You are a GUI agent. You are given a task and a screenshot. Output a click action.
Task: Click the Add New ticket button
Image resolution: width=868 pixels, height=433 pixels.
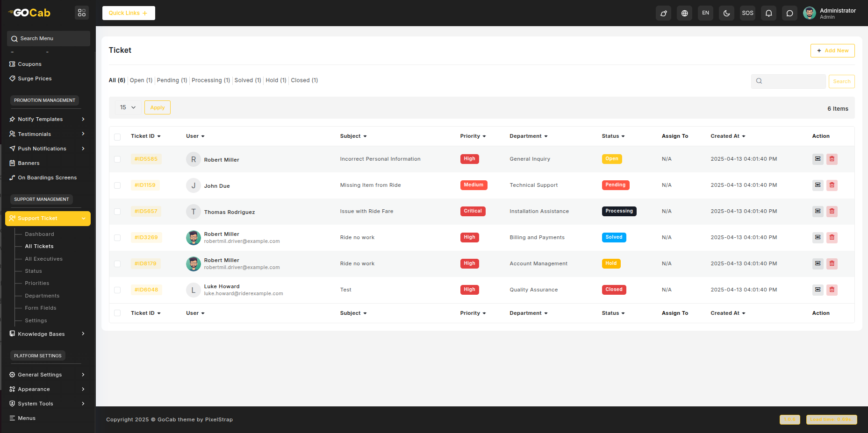(x=832, y=50)
